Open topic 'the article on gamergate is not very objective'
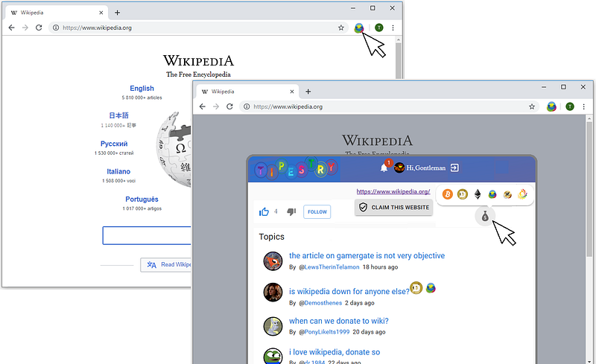Viewport: 596px width, 364px height. (x=367, y=256)
